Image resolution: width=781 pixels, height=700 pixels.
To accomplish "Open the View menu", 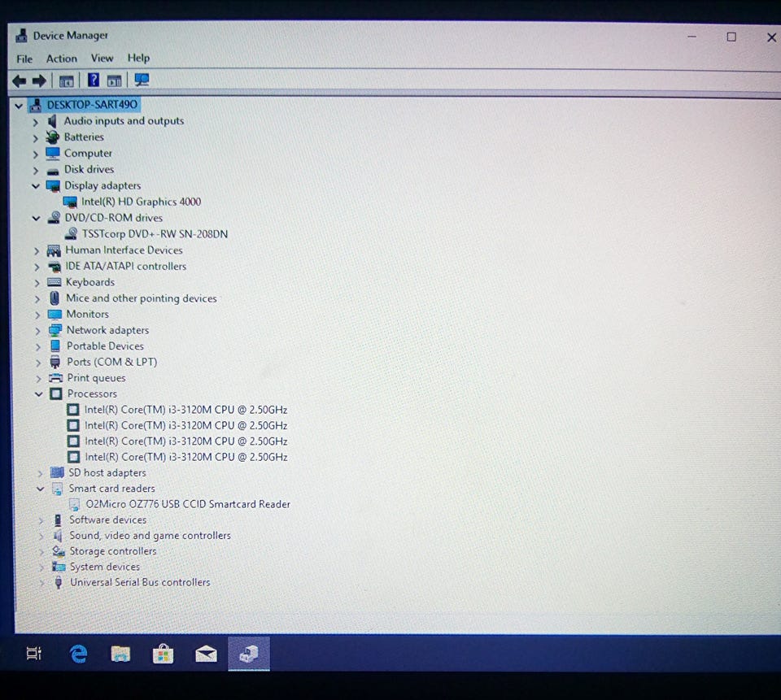I will (103, 58).
